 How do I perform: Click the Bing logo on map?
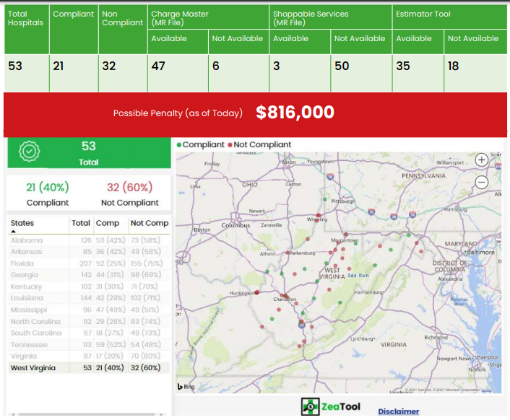pos(186,387)
